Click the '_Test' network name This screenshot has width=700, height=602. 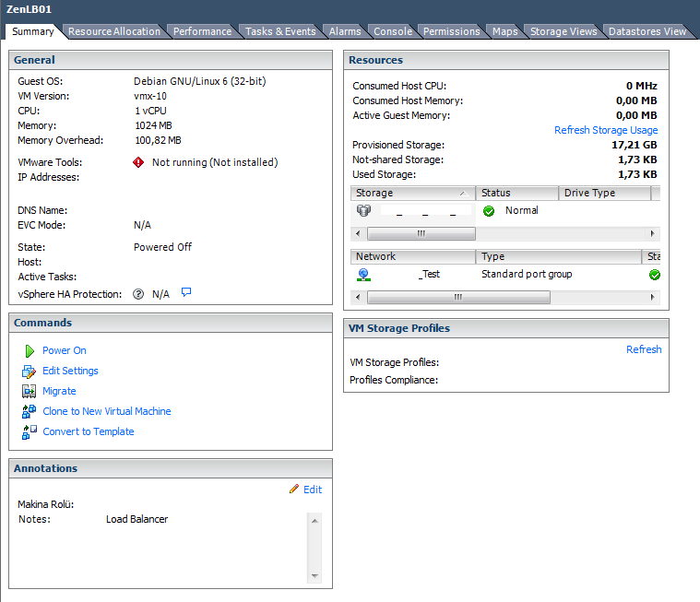(429, 274)
